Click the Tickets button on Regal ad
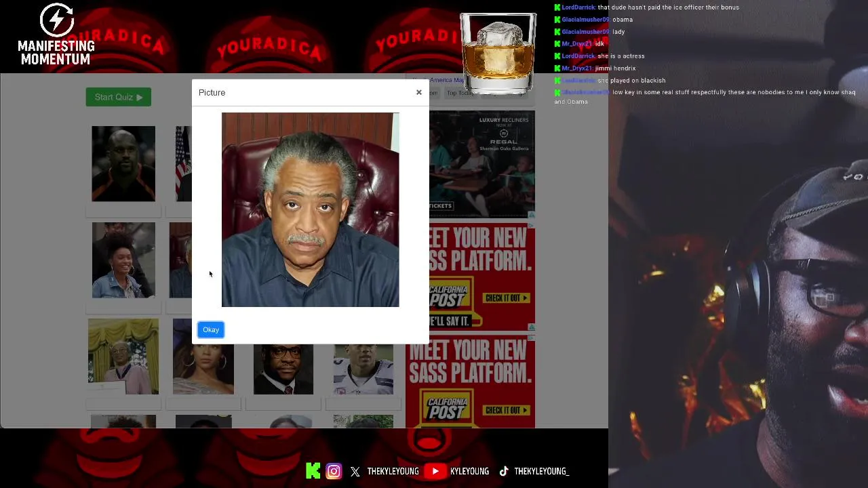The height and width of the screenshot is (488, 868). point(440,206)
